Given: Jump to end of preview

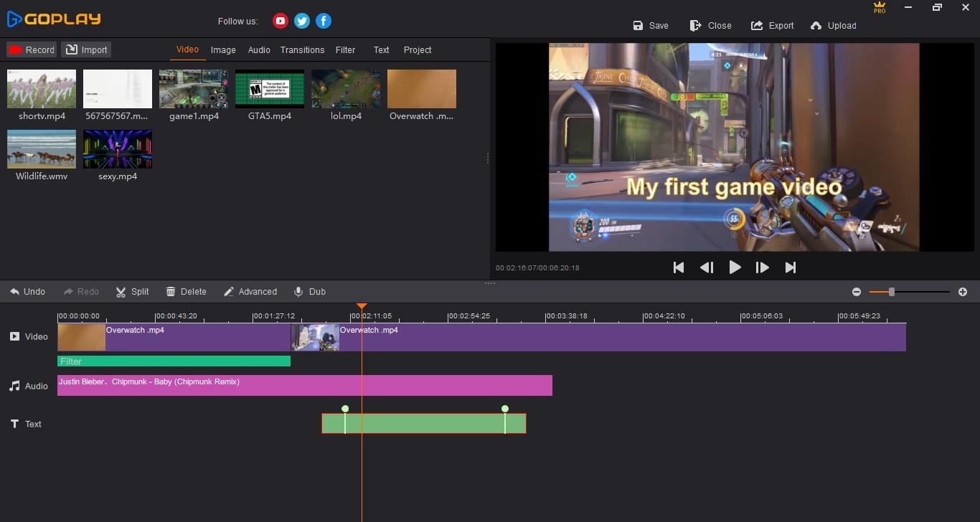Looking at the screenshot, I should click(x=791, y=267).
